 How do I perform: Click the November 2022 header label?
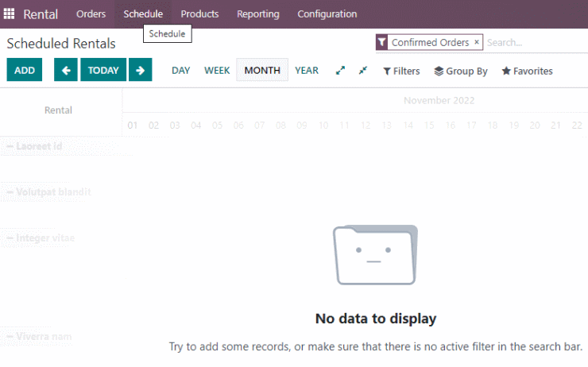[439, 100]
